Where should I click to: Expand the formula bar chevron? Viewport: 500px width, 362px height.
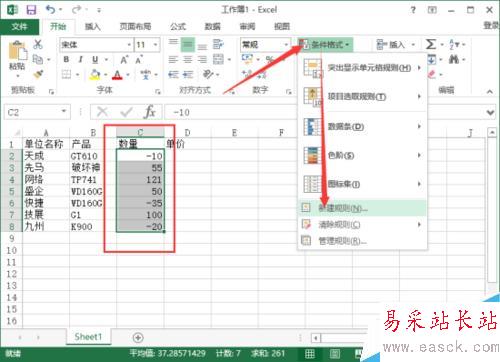click(490, 113)
